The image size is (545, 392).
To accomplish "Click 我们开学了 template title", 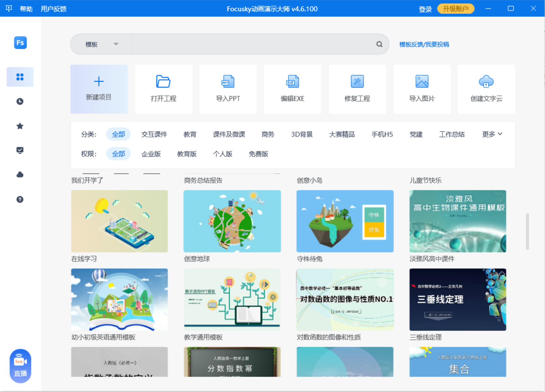I will coord(87,180).
